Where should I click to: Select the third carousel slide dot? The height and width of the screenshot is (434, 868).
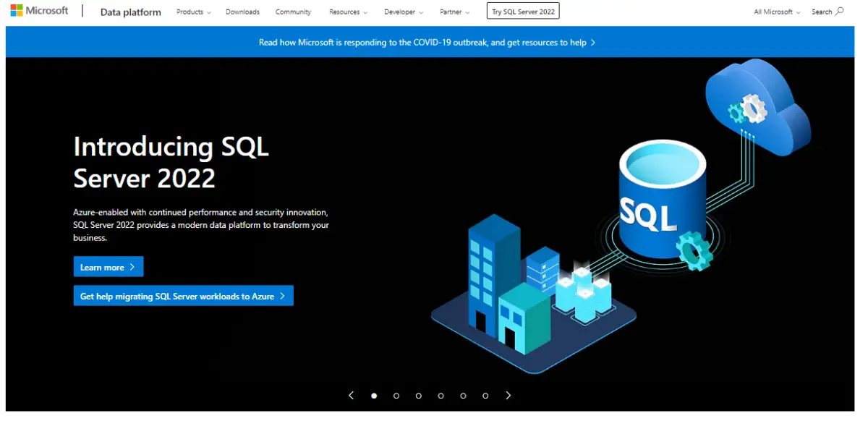(419, 396)
